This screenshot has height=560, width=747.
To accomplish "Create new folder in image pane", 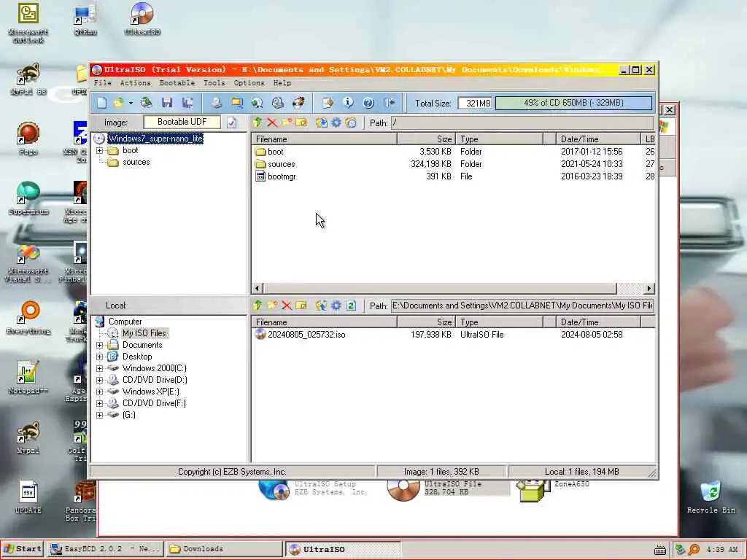I will (x=286, y=122).
